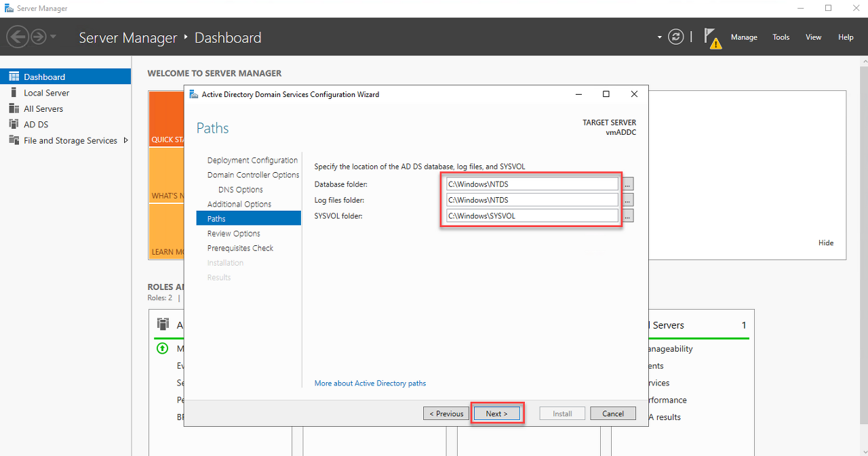Click the Previous button in wizard
868x456 pixels.
446,413
